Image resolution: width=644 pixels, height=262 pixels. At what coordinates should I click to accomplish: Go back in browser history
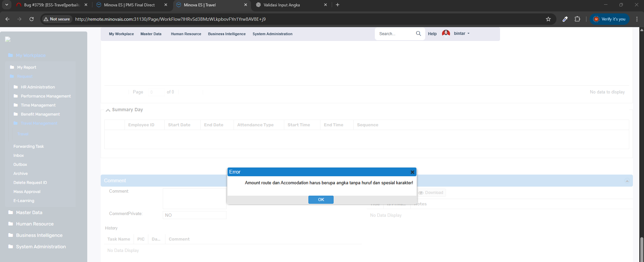pyautogui.click(x=7, y=19)
